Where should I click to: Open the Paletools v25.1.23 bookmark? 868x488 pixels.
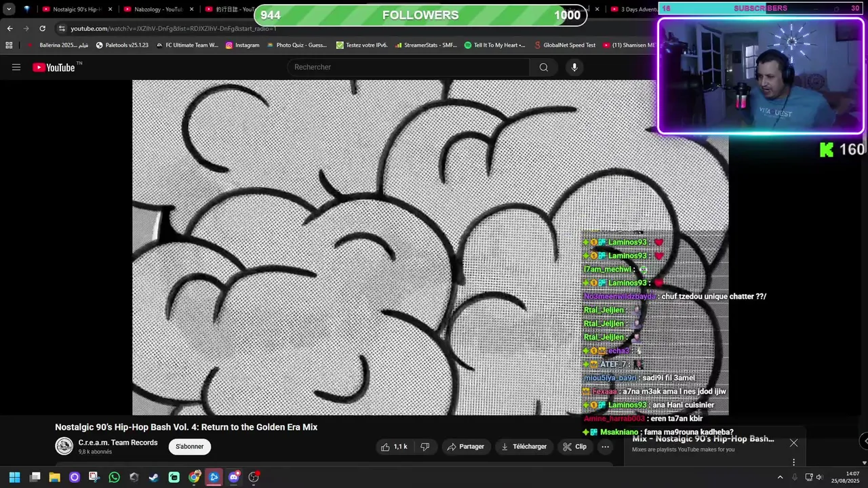point(122,45)
